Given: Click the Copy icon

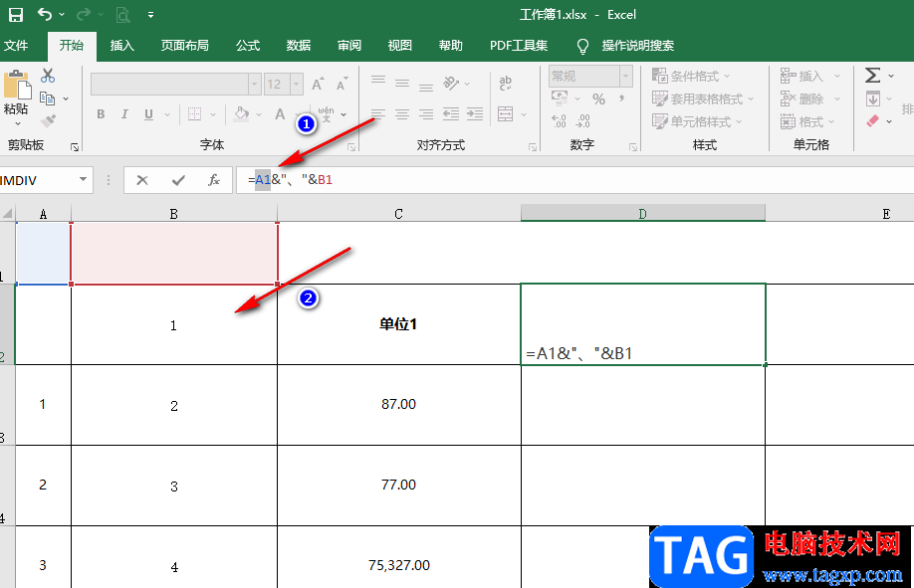Looking at the screenshot, I should 48,98.
